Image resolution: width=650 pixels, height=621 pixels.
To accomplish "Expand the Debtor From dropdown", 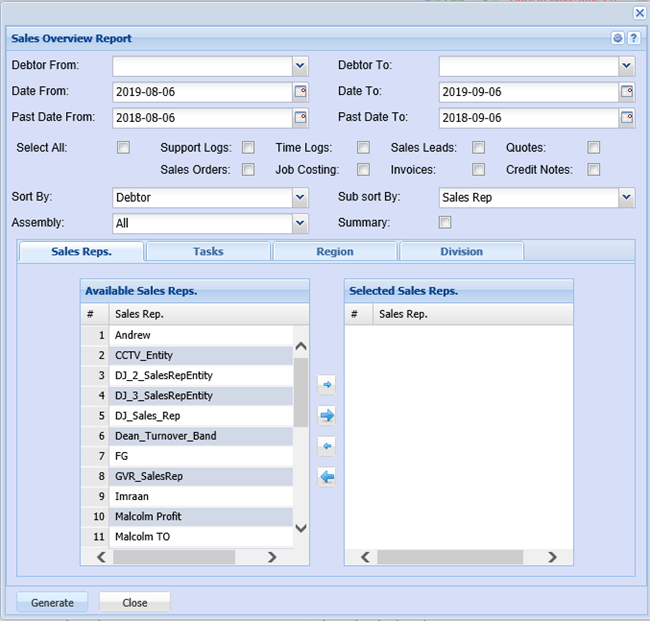I will pyautogui.click(x=300, y=66).
